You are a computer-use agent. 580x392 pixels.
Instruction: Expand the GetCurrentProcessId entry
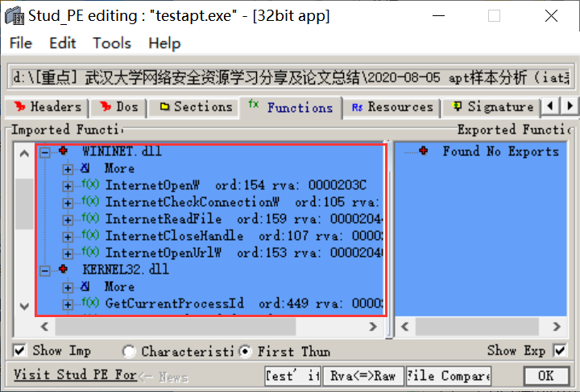point(68,304)
